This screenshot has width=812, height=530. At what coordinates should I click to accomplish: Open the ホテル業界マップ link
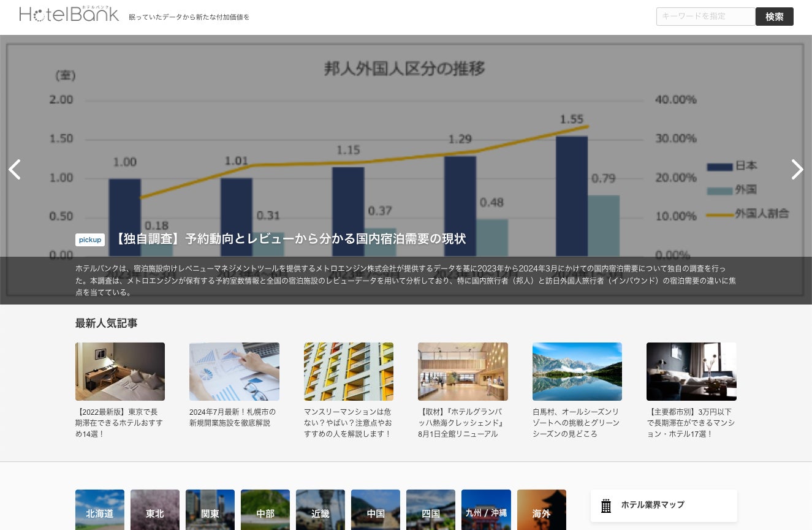point(653,505)
